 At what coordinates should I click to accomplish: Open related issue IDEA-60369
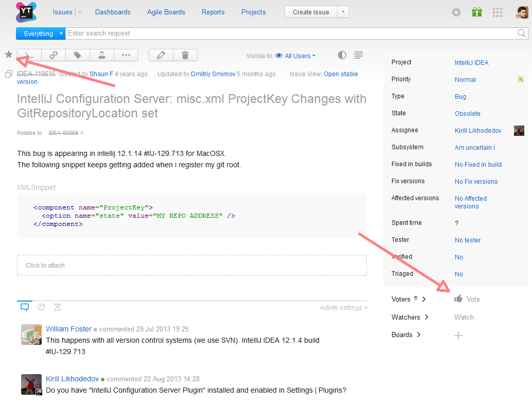(63, 133)
